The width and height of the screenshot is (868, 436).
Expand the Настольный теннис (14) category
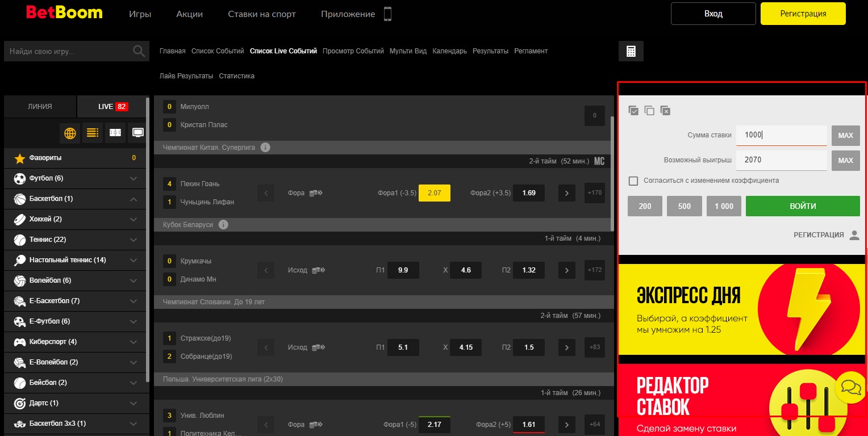click(x=133, y=260)
